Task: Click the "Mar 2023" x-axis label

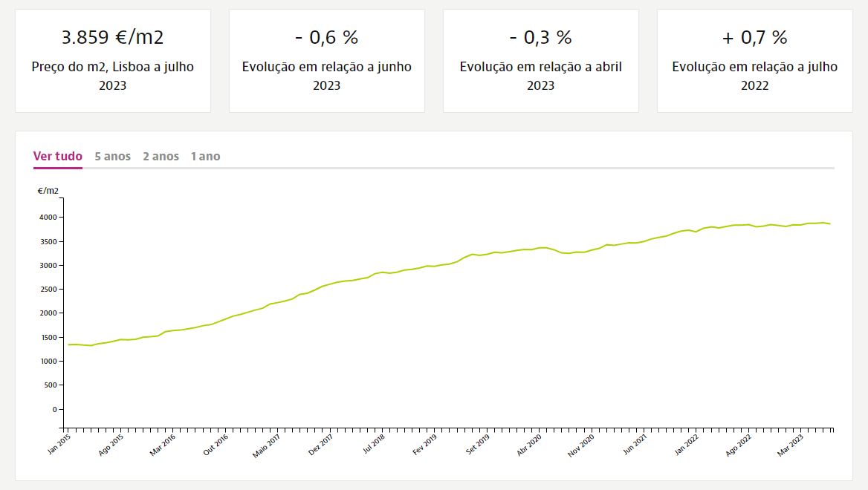Action: [790, 442]
